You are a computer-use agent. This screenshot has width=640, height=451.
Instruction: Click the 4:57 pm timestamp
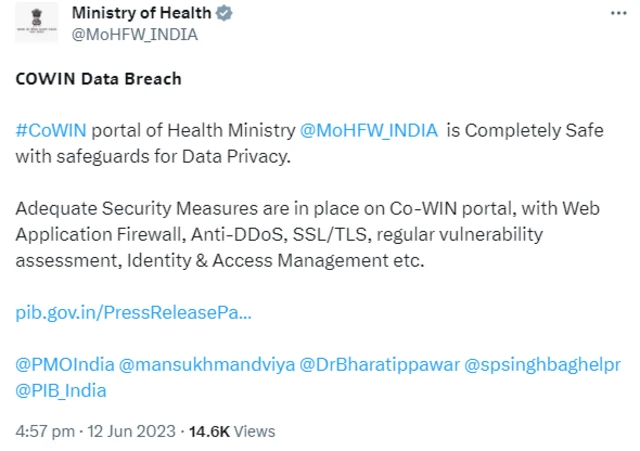click(x=46, y=431)
